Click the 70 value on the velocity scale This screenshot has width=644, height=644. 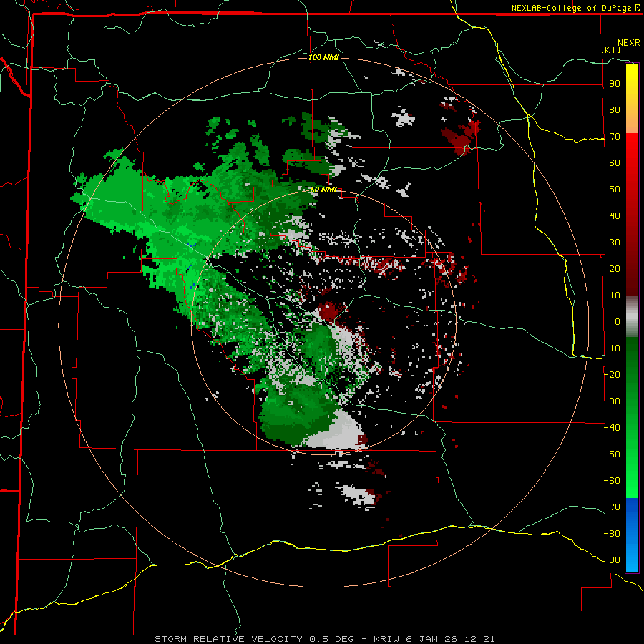[615, 137]
